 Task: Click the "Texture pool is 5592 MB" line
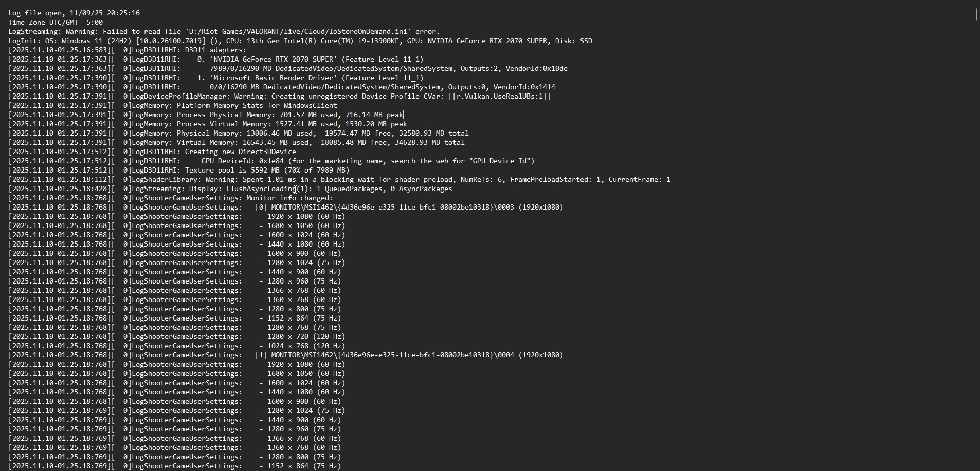click(179, 170)
